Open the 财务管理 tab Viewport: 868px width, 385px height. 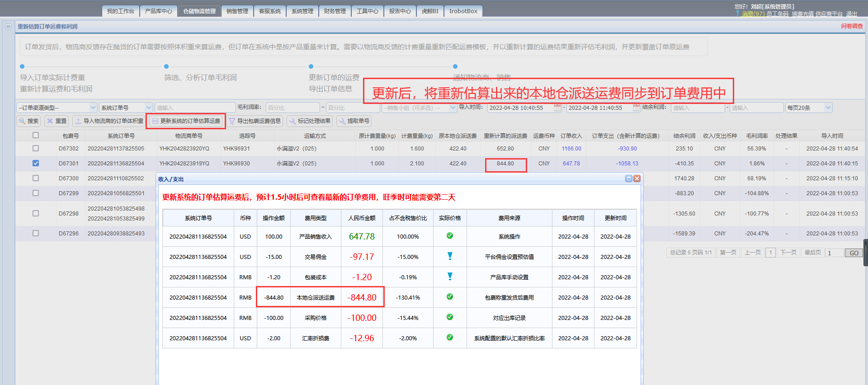pos(335,11)
